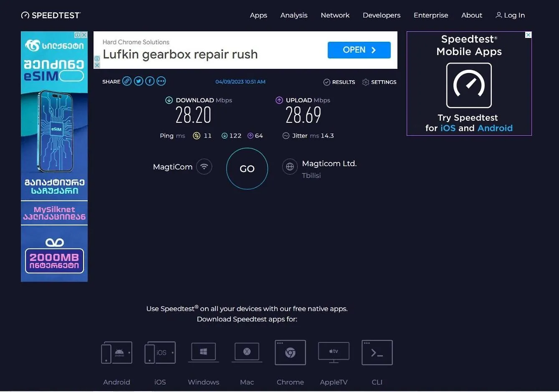Copy the share link icon
This screenshot has width=559, height=392.
127,81
